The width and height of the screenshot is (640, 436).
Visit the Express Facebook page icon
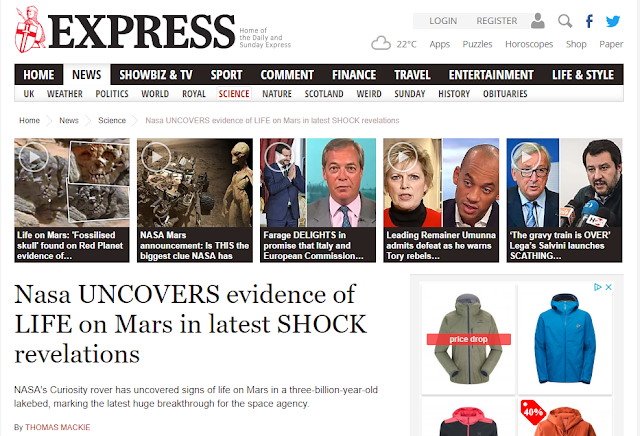[589, 21]
